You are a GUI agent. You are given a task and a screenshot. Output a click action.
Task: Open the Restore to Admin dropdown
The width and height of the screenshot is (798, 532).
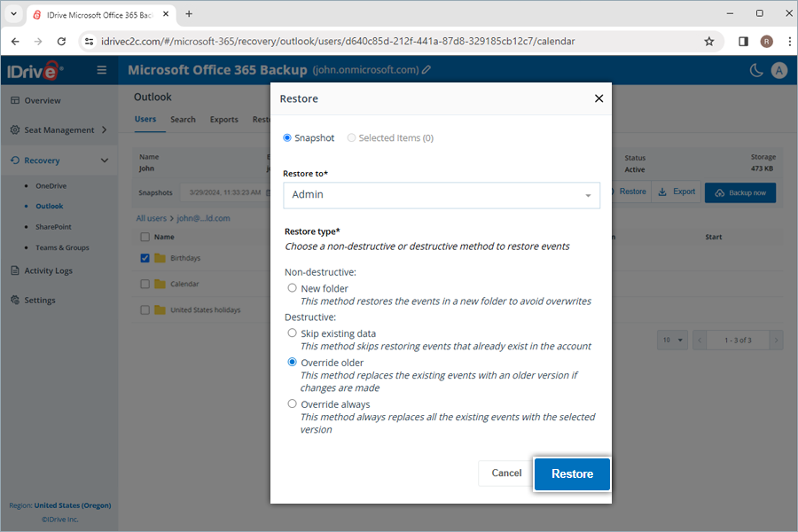tap(441, 194)
